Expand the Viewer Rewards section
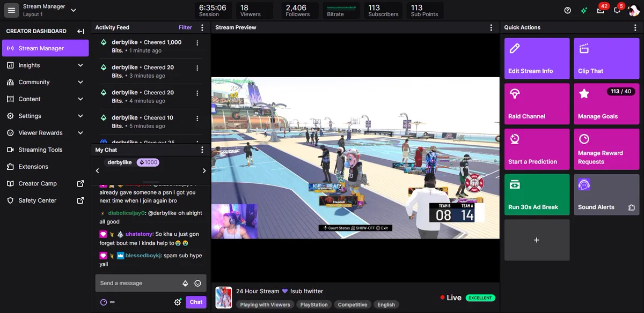Image resolution: width=644 pixels, height=313 pixels. (80, 133)
